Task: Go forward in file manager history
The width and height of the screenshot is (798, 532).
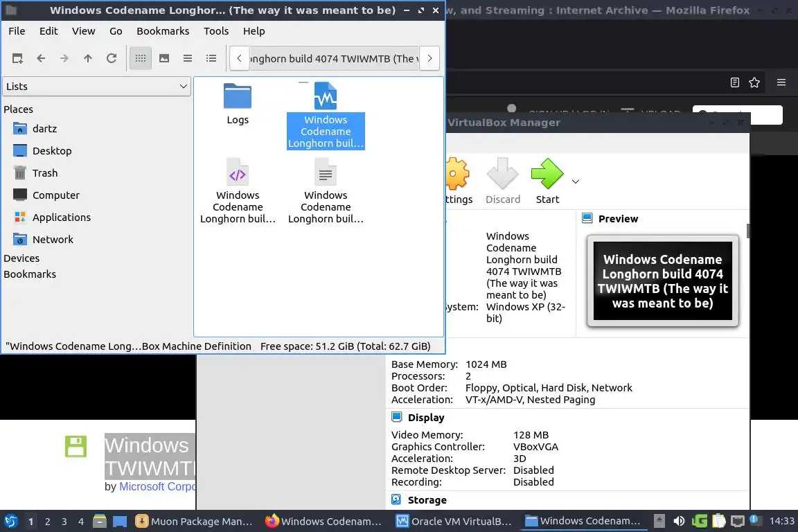Action: [64, 59]
